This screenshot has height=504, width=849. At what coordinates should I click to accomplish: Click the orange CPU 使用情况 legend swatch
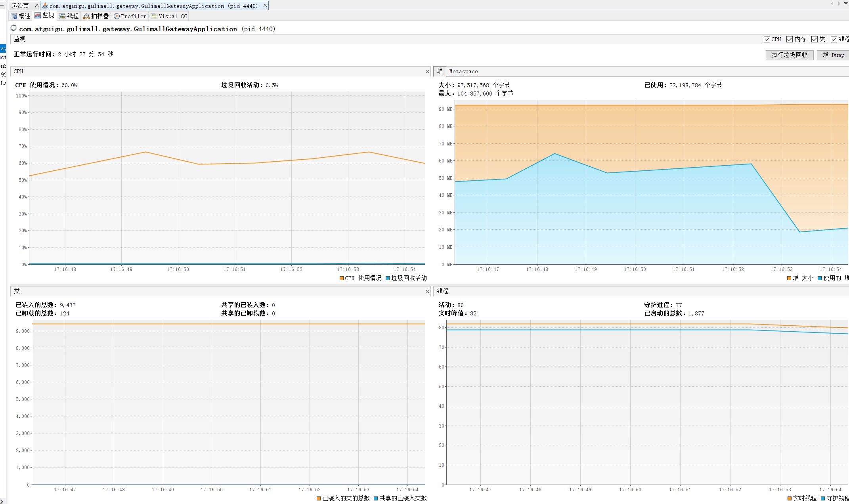pyautogui.click(x=342, y=278)
